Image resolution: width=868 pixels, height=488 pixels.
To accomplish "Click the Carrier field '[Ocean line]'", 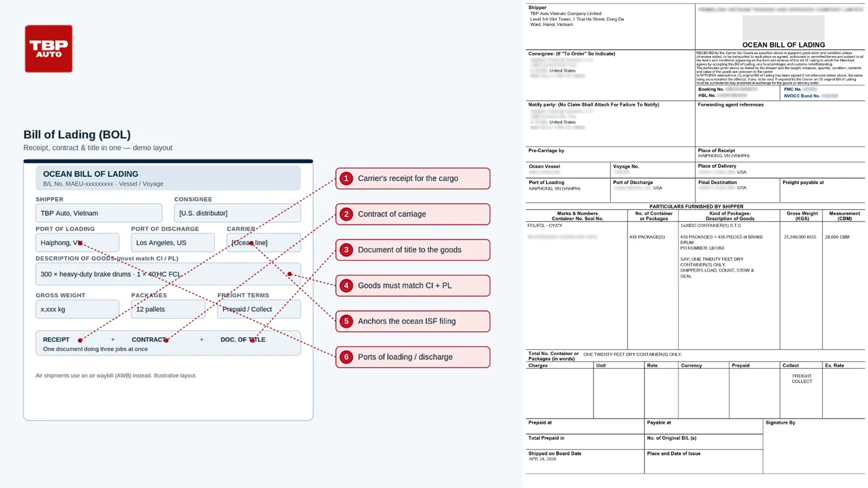I will tap(263, 242).
